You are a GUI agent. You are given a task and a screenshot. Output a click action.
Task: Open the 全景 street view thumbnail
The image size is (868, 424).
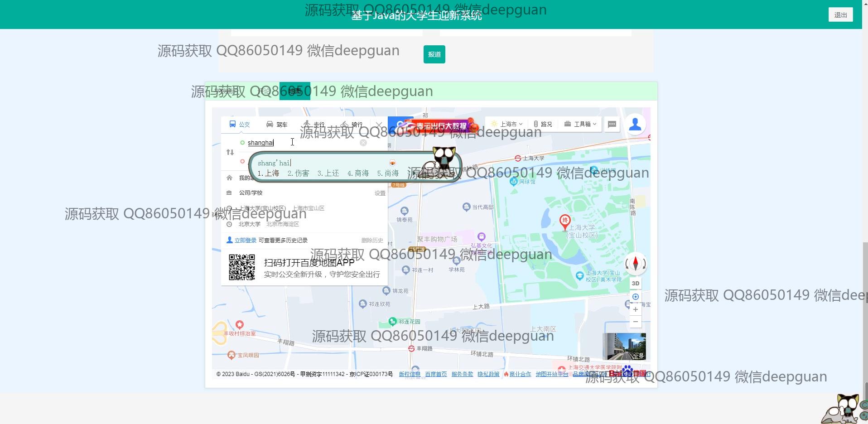(624, 346)
